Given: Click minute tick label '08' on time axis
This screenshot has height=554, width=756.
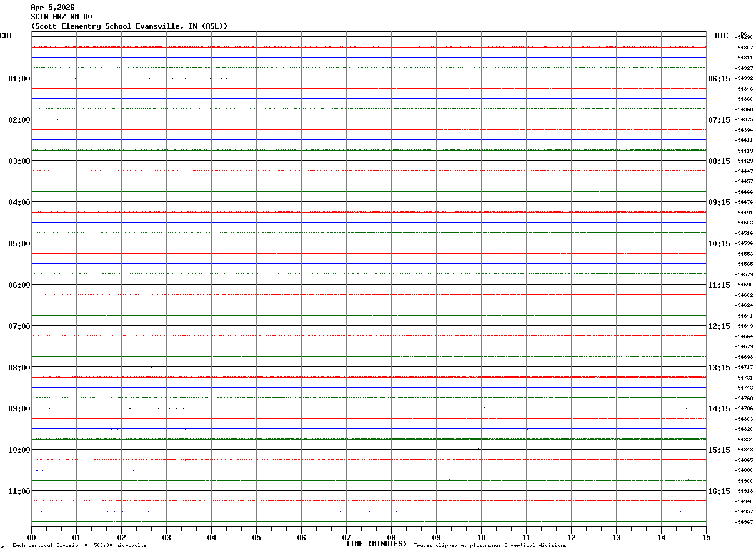Looking at the screenshot, I should point(392,538).
